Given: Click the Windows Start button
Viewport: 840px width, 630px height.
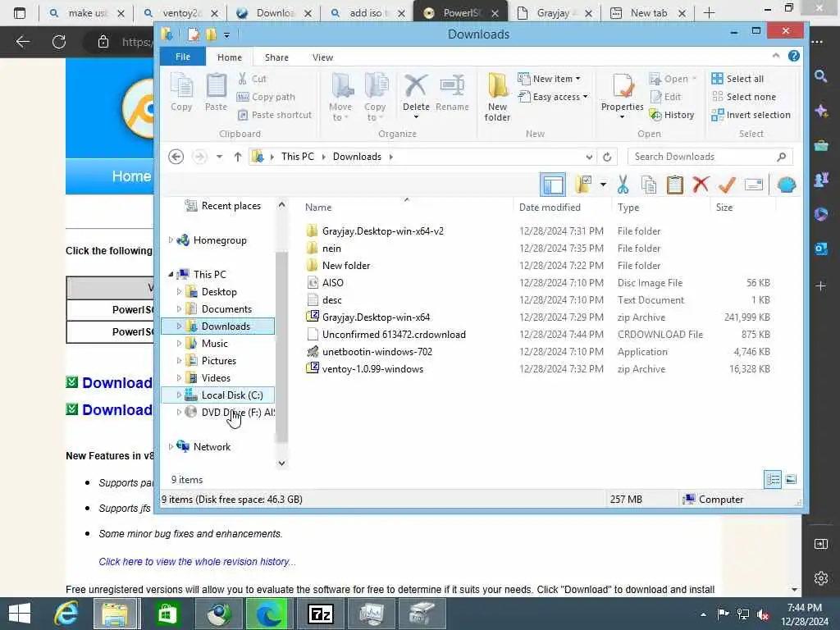Looking at the screenshot, I should tap(20, 614).
